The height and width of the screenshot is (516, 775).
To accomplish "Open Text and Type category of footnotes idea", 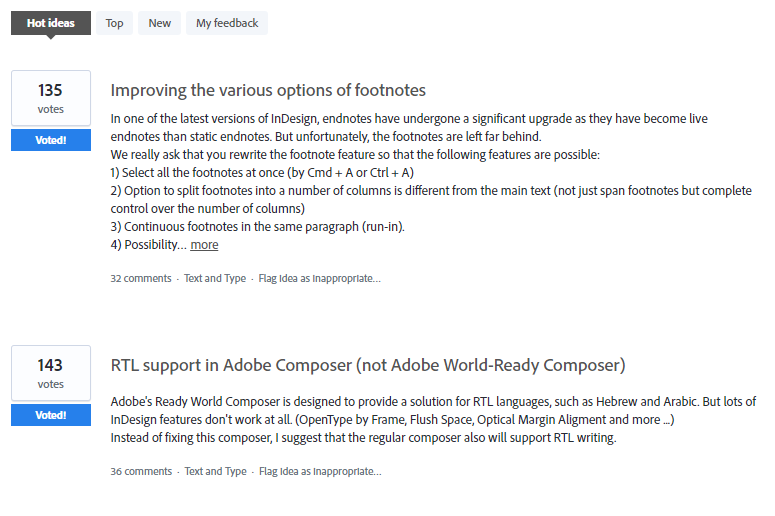I will coord(215,279).
